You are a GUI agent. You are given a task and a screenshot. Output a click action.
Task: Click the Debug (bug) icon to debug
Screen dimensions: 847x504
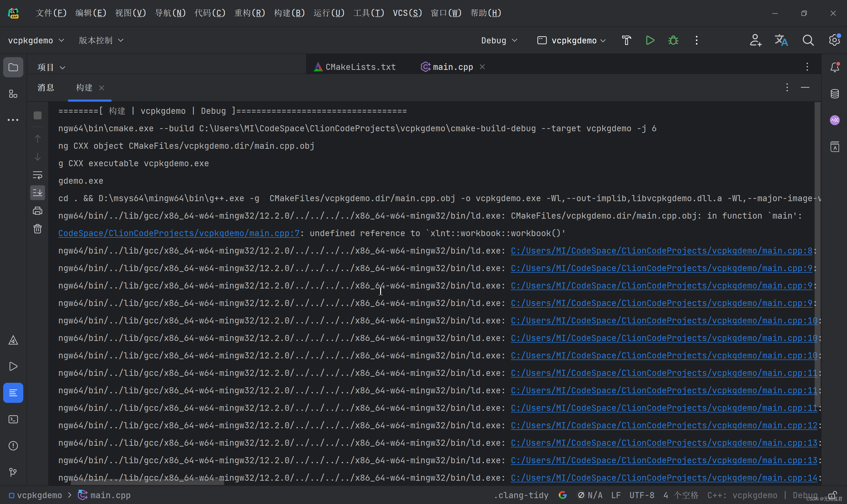pyautogui.click(x=673, y=40)
